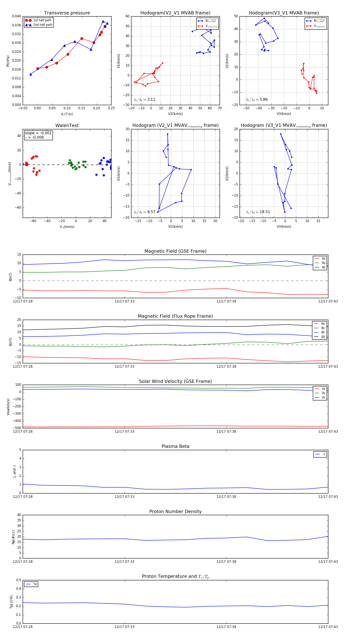The width and height of the screenshot is (351, 644).
Task: Click the V_remaining legend entry in V3_V1 MVAB hodogram
Action: 316,26
